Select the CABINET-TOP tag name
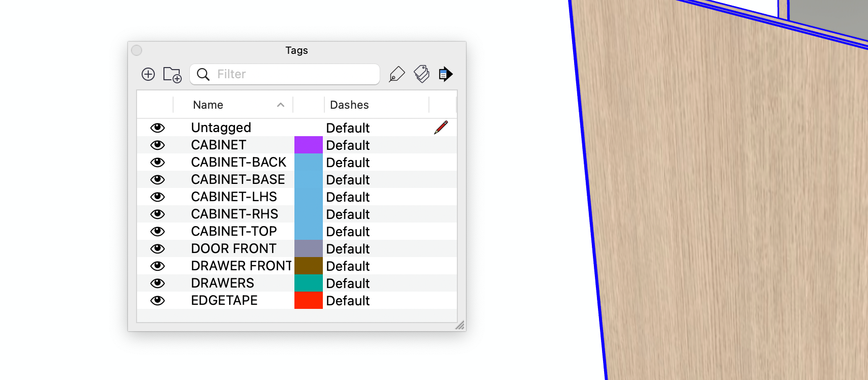Screen dimensions: 868x380 (x=234, y=231)
